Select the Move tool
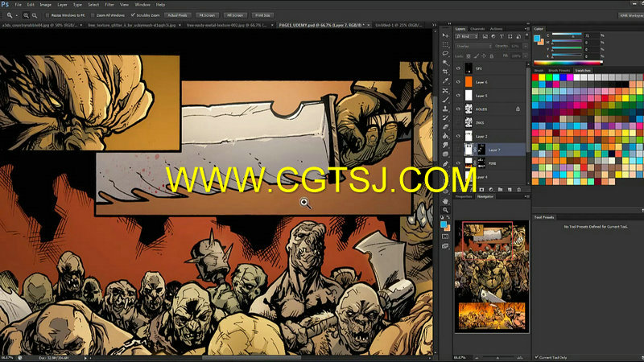The width and height of the screenshot is (644, 362). click(x=445, y=35)
